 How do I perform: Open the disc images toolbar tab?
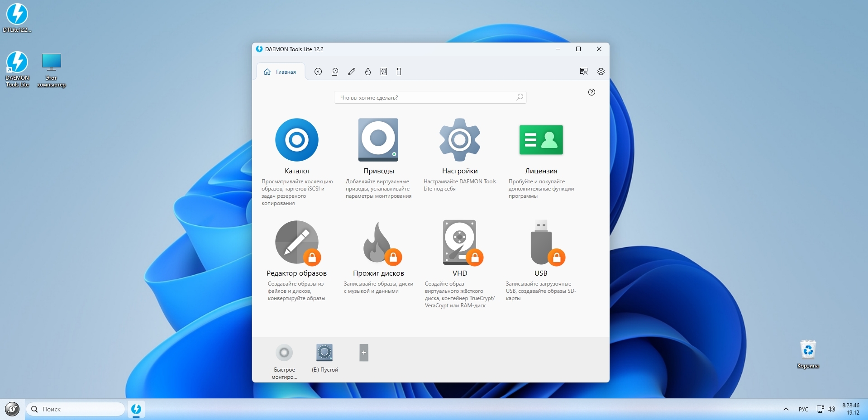[x=318, y=72]
